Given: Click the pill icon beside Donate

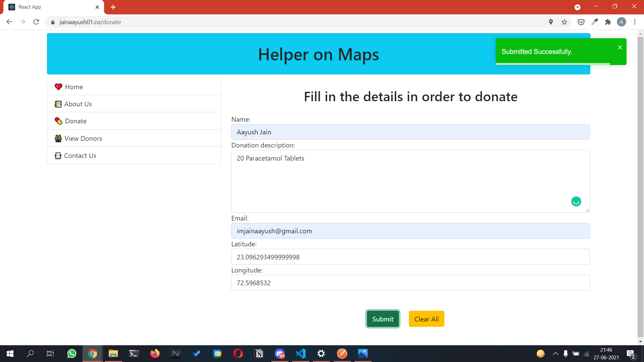Looking at the screenshot, I should pos(58,121).
